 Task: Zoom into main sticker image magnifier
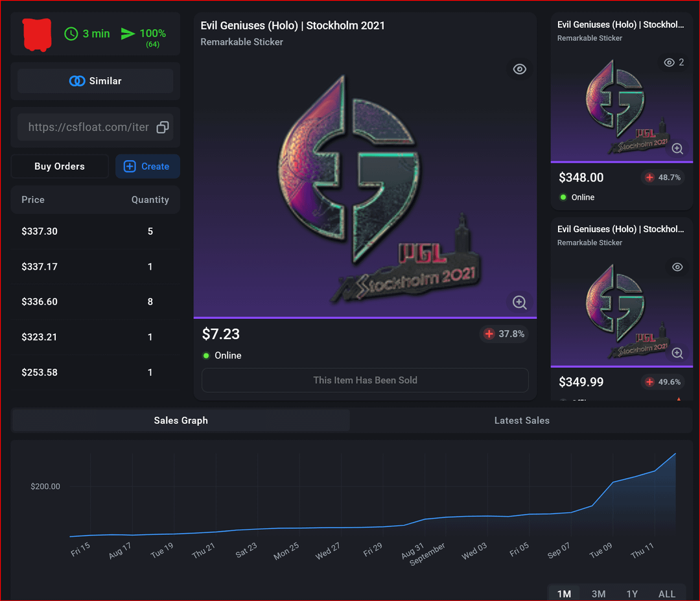[519, 302]
